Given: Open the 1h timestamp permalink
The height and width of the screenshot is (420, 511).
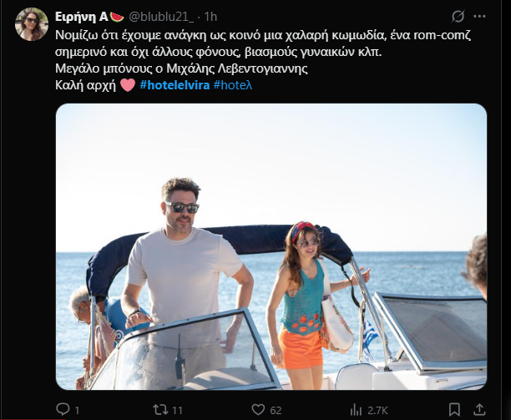Looking at the screenshot, I should [x=210, y=16].
